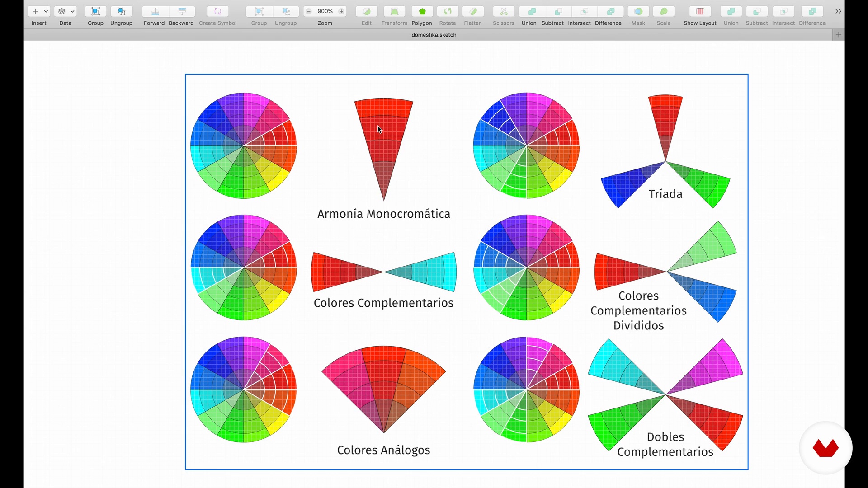This screenshot has width=868, height=488.
Task: Click the Domestika logo badge
Action: (x=826, y=448)
